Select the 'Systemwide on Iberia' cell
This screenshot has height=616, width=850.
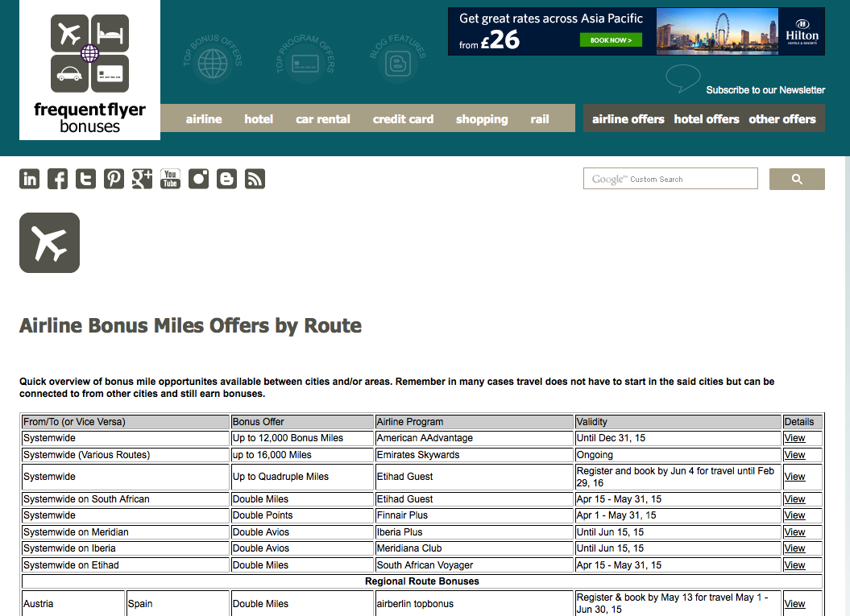[126, 548]
